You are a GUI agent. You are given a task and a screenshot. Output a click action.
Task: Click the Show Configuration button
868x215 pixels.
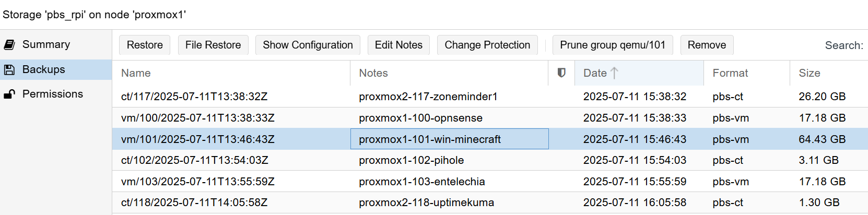click(308, 45)
